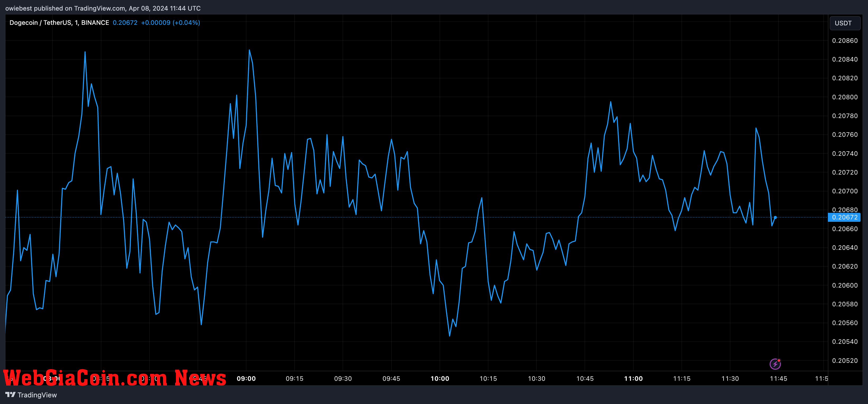Click the 0.20600 price axis label
This screenshot has height=404, width=868.
pos(845,285)
